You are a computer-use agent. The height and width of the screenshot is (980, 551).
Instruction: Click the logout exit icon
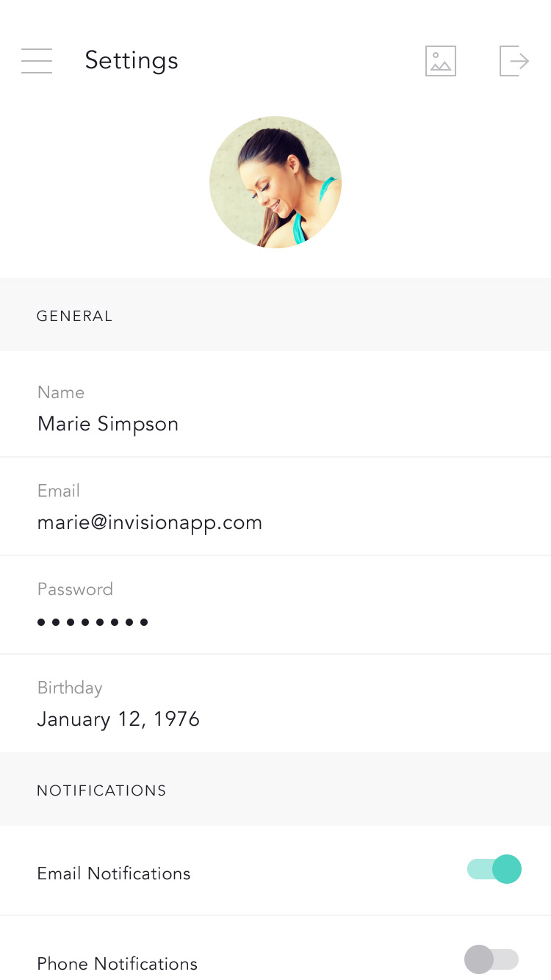(514, 61)
